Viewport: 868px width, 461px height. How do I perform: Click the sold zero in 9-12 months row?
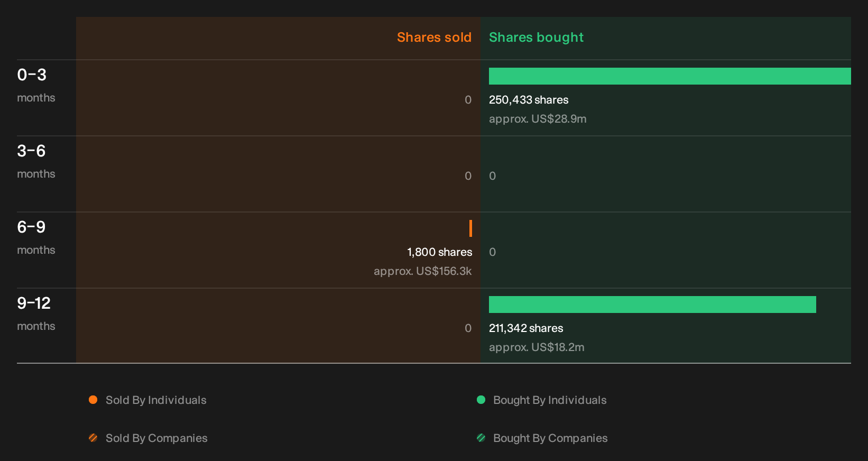pyautogui.click(x=468, y=328)
